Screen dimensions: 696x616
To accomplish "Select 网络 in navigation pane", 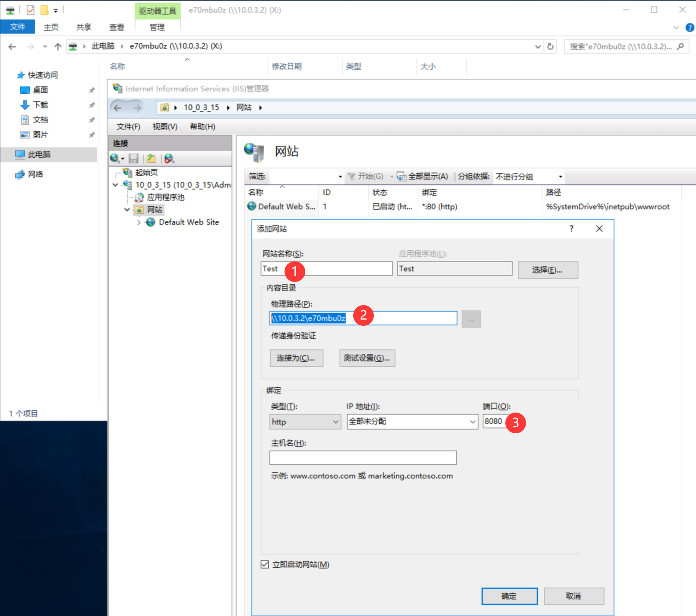I will pyautogui.click(x=36, y=174).
